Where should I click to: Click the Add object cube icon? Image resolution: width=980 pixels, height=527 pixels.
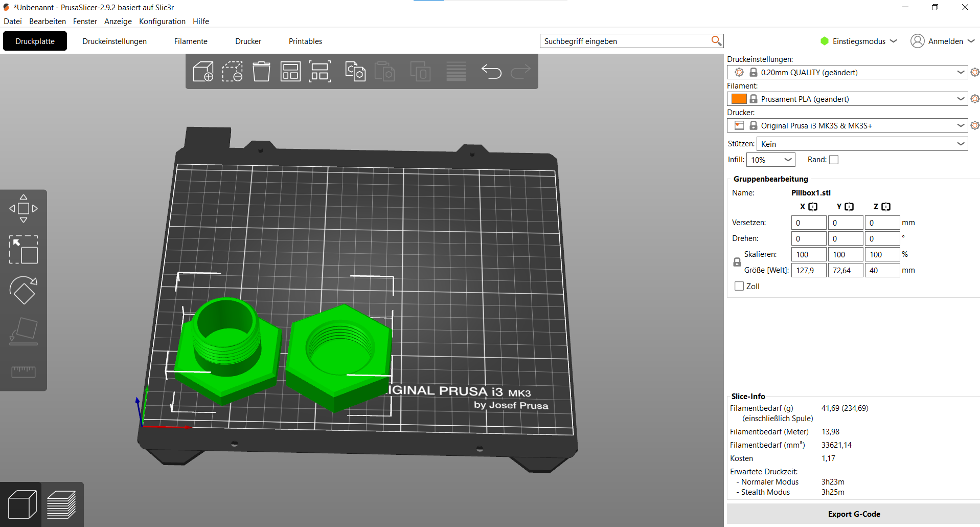point(203,72)
